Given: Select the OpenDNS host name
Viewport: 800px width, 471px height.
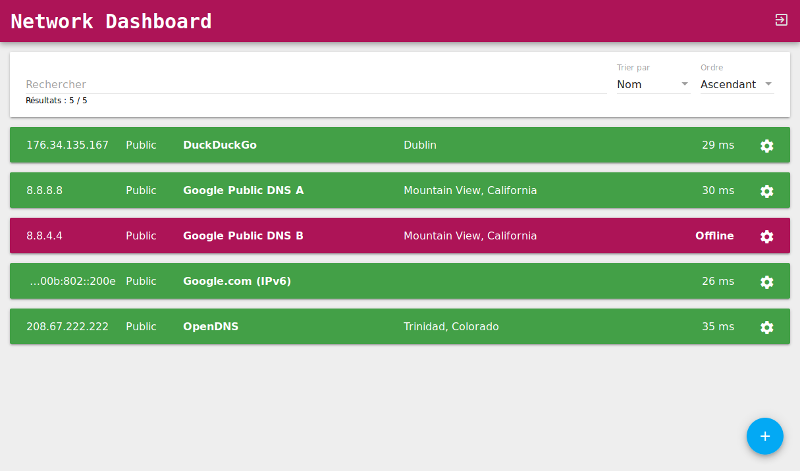Looking at the screenshot, I should (x=211, y=327).
